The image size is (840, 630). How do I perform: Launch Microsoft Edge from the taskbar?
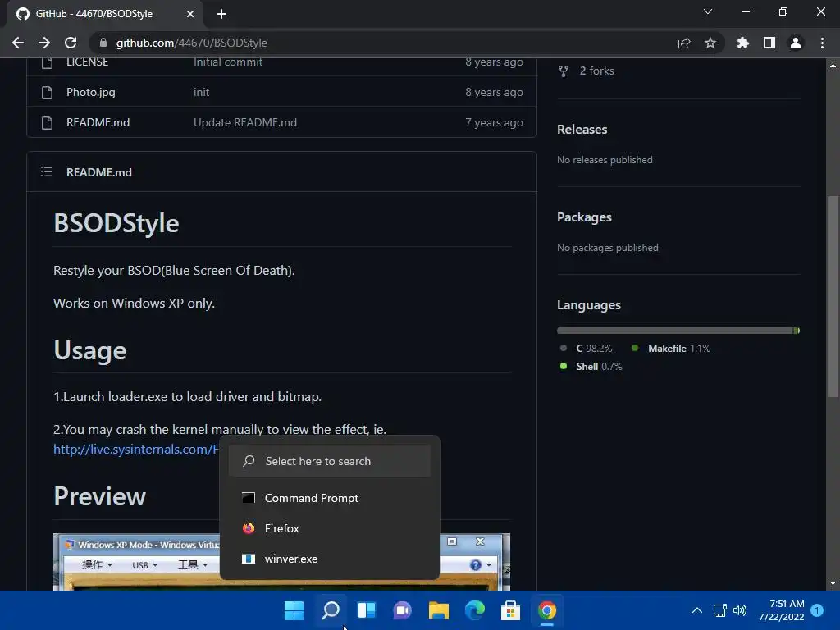pos(475,610)
